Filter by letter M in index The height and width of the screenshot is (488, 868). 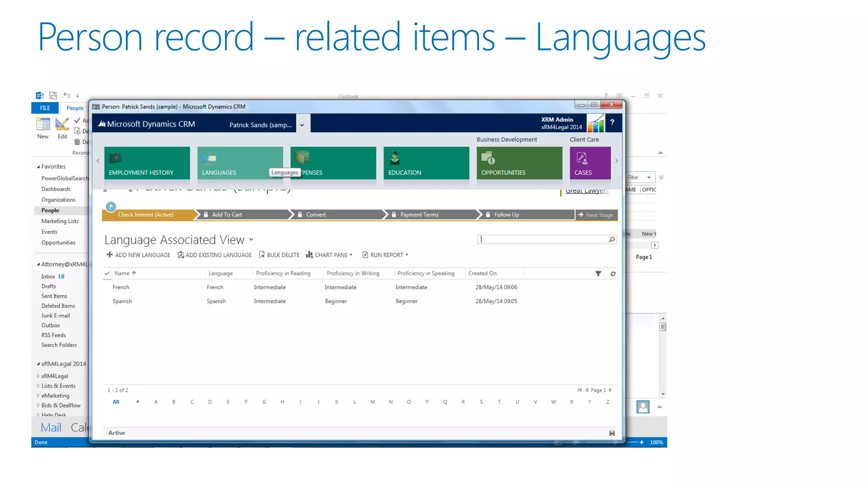pyautogui.click(x=373, y=402)
